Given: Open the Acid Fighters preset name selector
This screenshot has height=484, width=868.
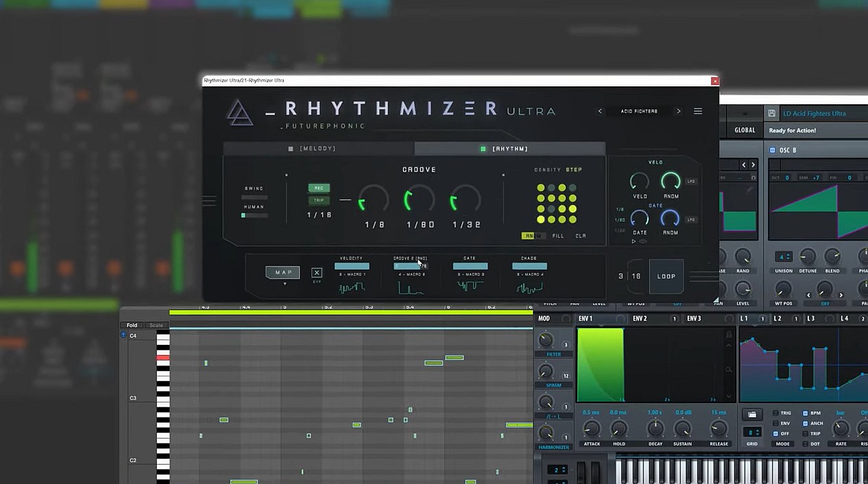Looking at the screenshot, I should (x=639, y=111).
